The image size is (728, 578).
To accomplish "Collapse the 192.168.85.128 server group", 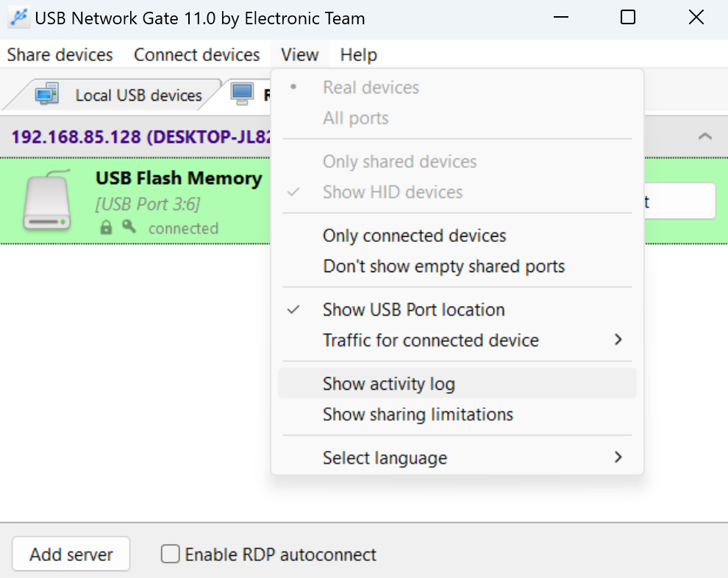I will [704, 136].
